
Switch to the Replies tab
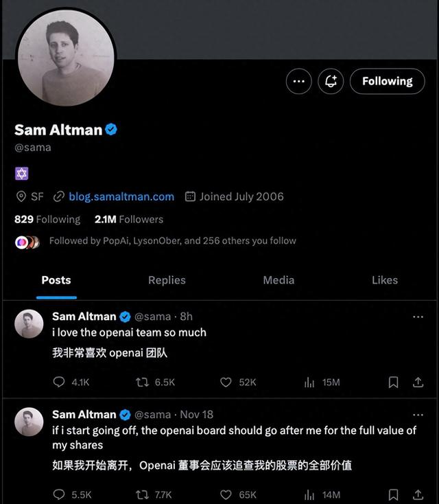pyautogui.click(x=167, y=280)
